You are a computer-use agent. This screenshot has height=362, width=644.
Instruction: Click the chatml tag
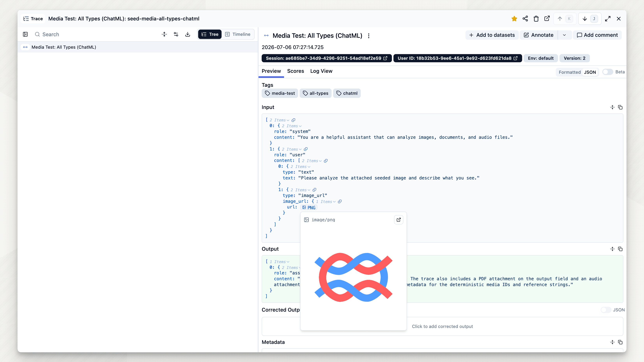(347, 93)
